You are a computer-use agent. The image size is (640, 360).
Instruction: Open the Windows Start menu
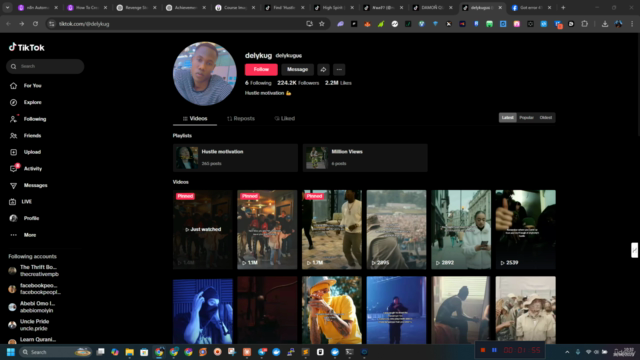pyautogui.click(x=11, y=352)
